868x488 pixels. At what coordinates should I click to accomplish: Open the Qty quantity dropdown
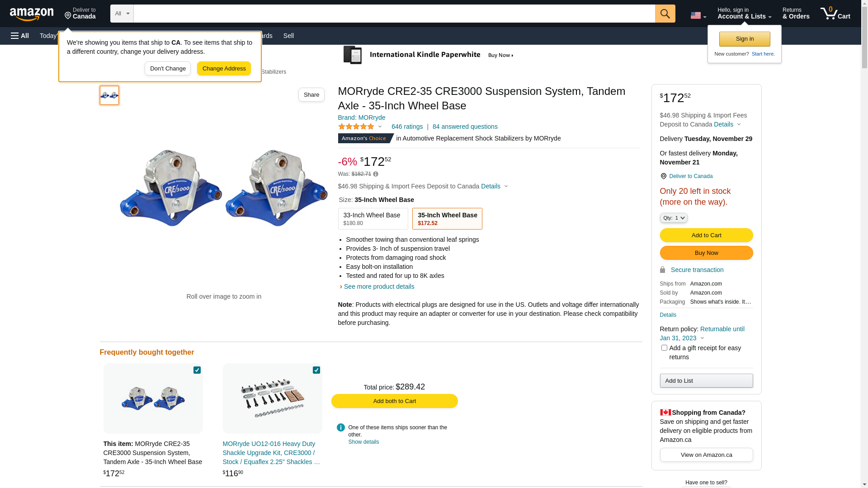(x=673, y=218)
